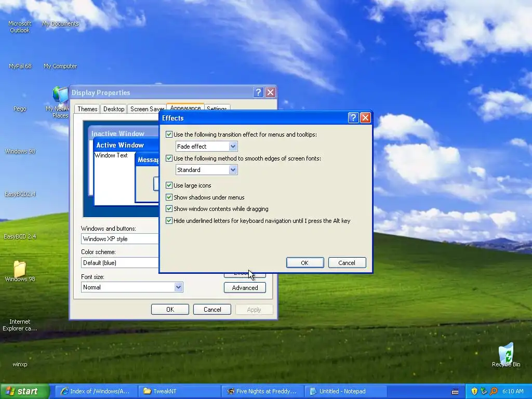The width and height of the screenshot is (532, 399).
Task: Open the Microsoft Outlook desktop shortcut
Action: pos(20,26)
